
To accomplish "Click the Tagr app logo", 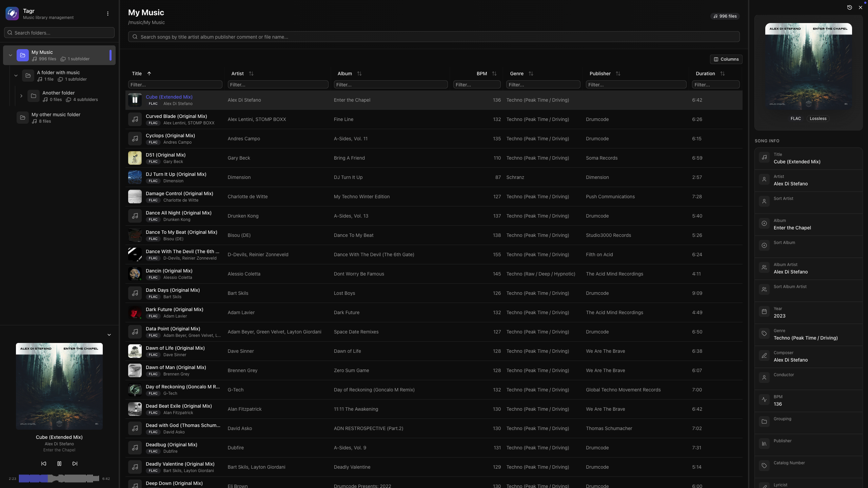I will tap(12, 14).
